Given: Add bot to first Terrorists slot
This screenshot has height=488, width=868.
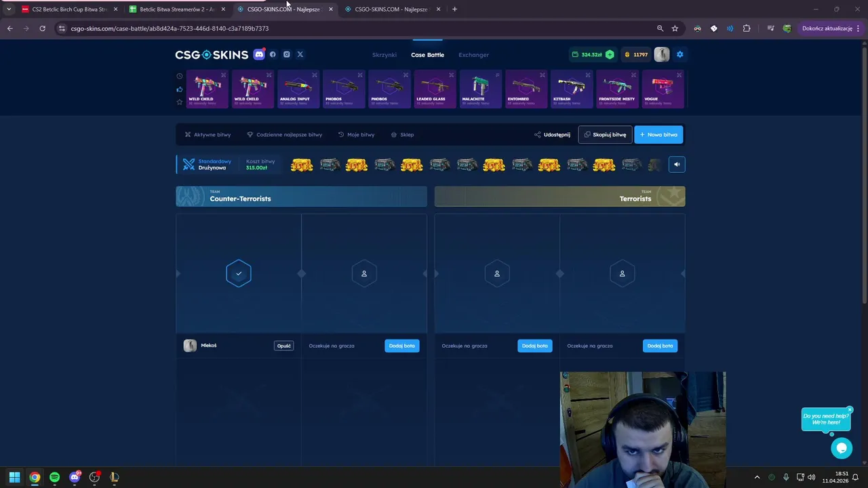Looking at the screenshot, I should pyautogui.click(x=534, y=346).
